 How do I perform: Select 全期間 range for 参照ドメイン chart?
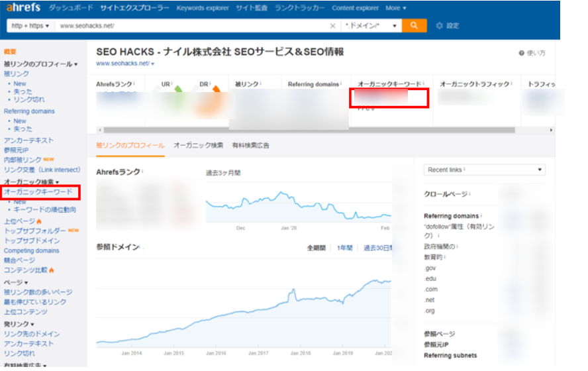pyautogui.click(x=316, y=248)
